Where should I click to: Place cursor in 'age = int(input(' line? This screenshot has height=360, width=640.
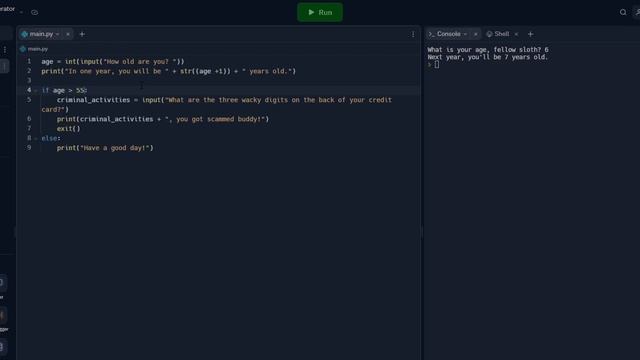(113, 61)
